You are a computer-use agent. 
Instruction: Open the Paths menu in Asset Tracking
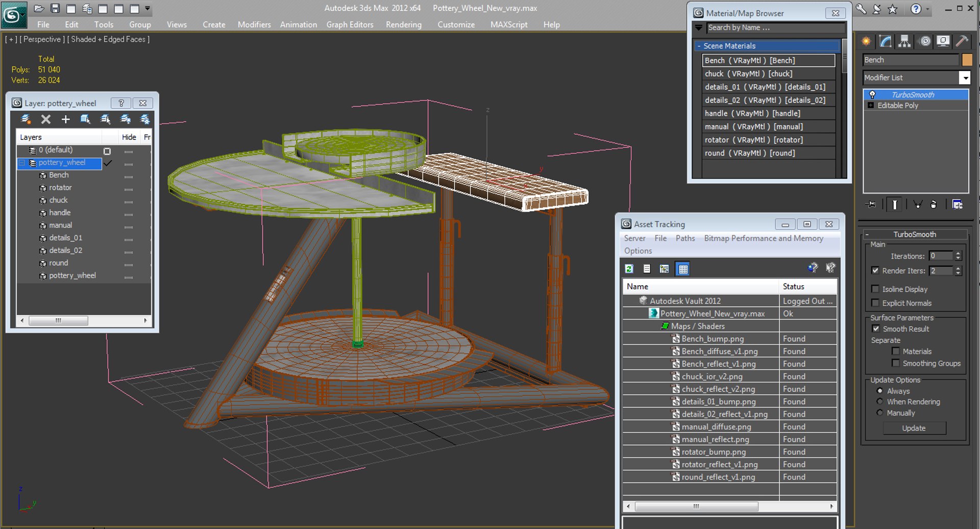pos(685,238)
